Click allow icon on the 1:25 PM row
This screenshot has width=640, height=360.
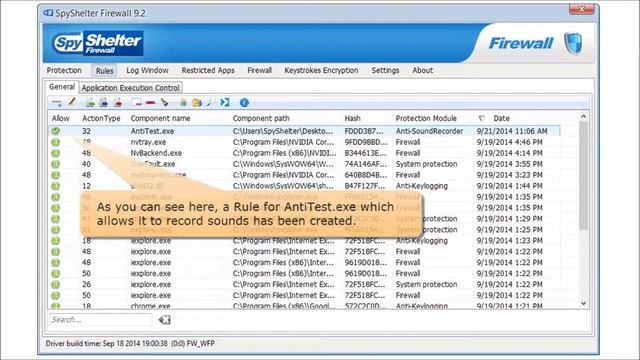click(x=56, y=230)
